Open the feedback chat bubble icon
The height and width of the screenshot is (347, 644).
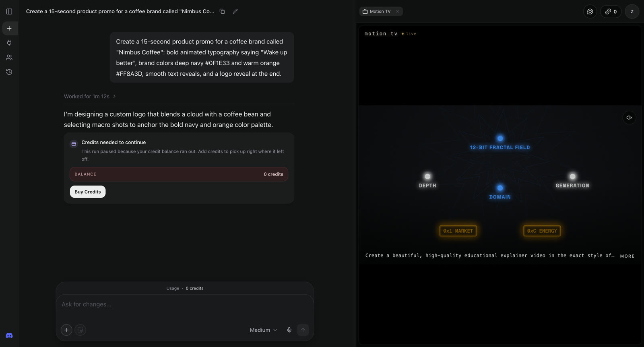click(590, 12)
